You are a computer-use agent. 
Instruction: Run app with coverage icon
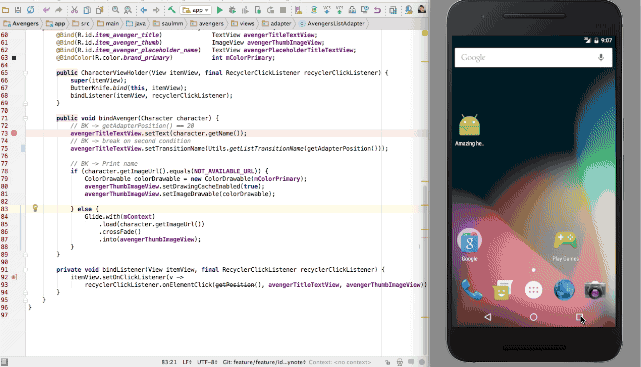point(245,10)
